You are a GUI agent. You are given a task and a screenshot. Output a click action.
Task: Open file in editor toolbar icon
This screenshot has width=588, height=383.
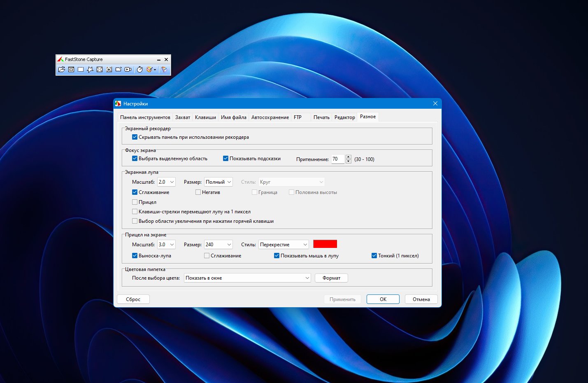(x=62, y=70)
